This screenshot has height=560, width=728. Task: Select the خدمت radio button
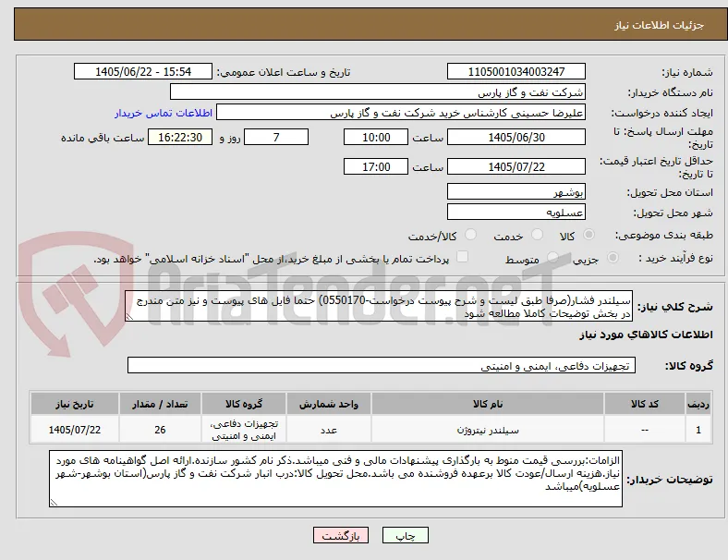click(x=537, y=235)
